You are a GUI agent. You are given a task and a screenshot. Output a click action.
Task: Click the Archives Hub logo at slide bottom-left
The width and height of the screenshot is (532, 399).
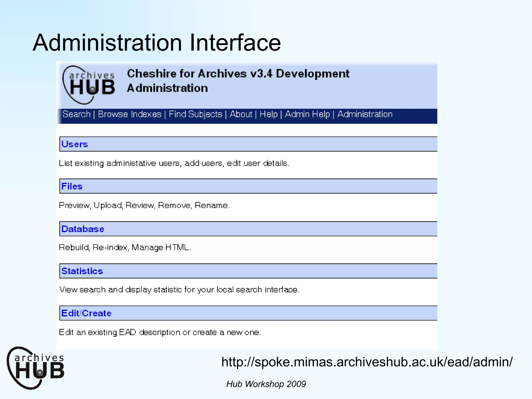36,368
